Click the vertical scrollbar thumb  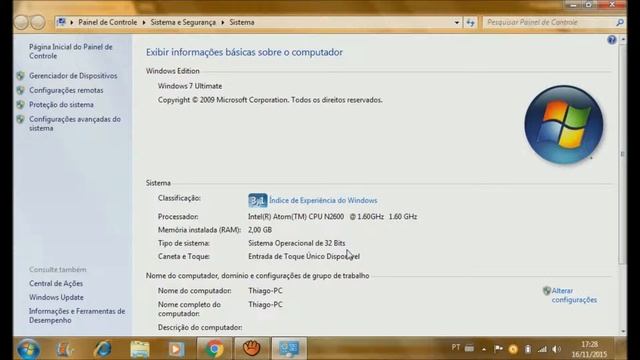coord(622,153)
